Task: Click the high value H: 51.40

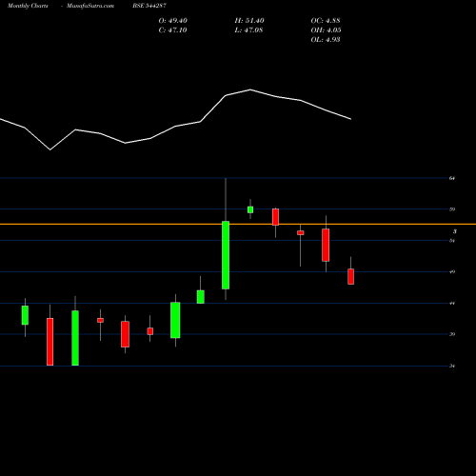Action: (x=249, y=21)
